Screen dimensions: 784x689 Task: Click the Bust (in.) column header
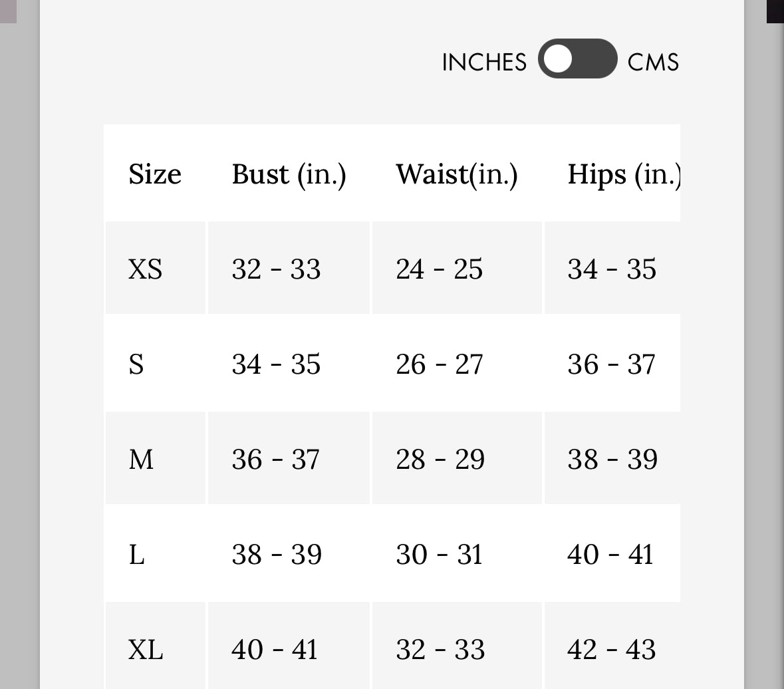(x=289, y=174)
